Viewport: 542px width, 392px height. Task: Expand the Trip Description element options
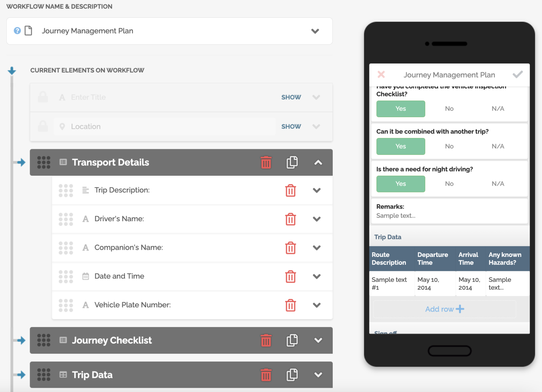pyautogui.click(x=317, y=190)
